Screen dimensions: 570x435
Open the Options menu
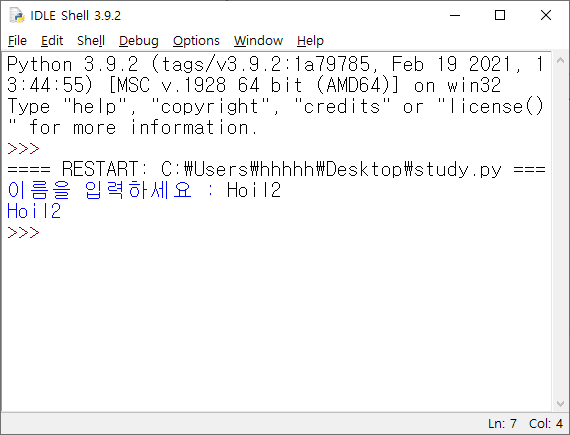pyautogui.click(x=196, y=40)
